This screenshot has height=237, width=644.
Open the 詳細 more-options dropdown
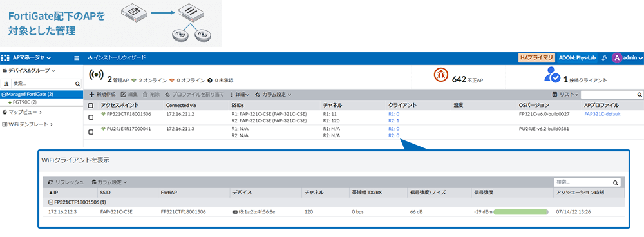click(x=240, y=95)
